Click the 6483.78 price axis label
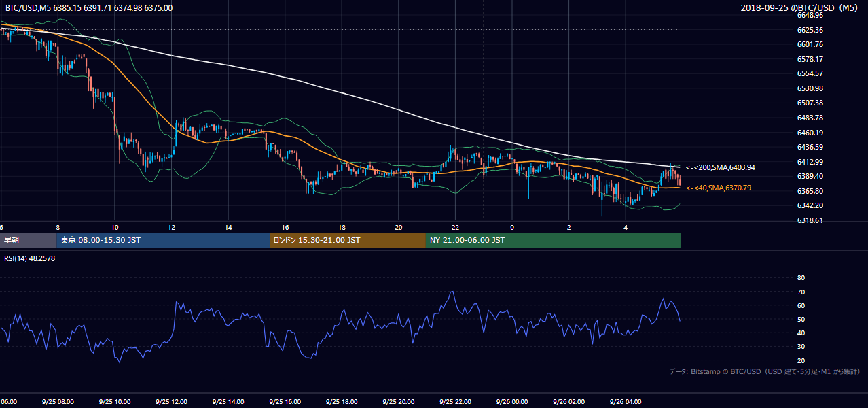The width and height of the screenshot is (868, 408). [810, 118]
